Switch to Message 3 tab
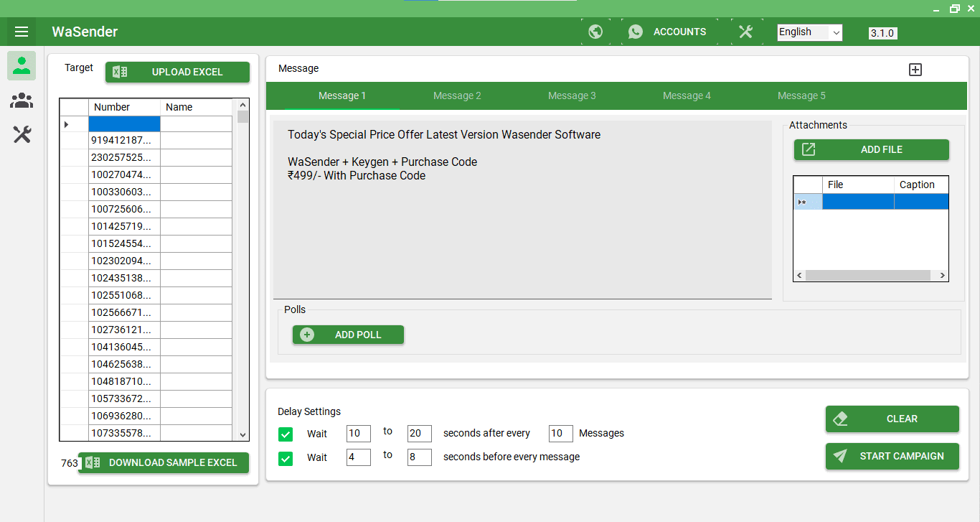The image size is (980, 522). point(572,95)
